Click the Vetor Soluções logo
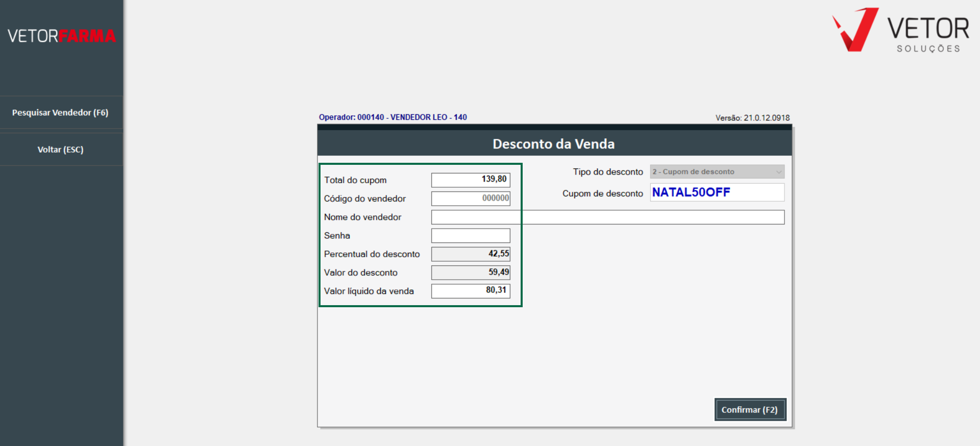The width and height of the screenshot is (980, 446). (x=901, y=30)
